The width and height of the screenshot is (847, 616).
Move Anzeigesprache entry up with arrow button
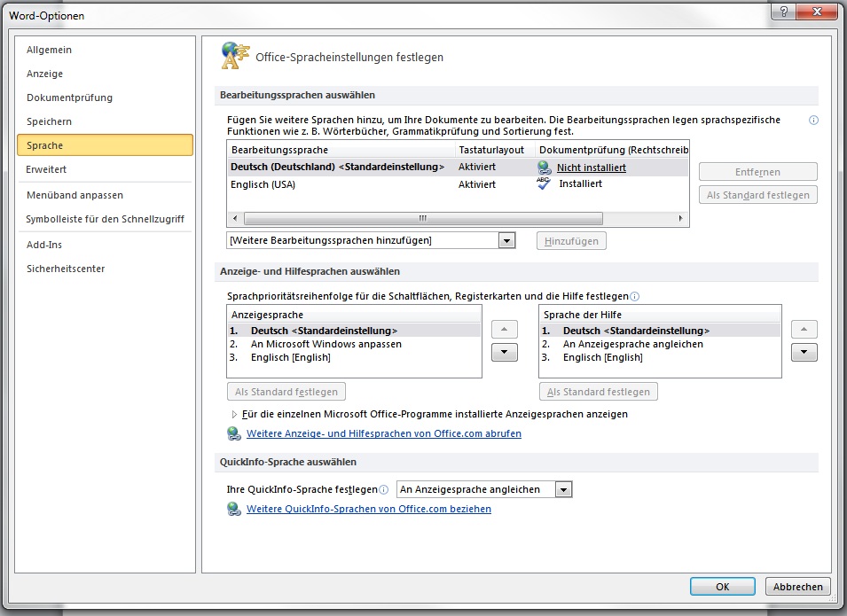point(504,330)
